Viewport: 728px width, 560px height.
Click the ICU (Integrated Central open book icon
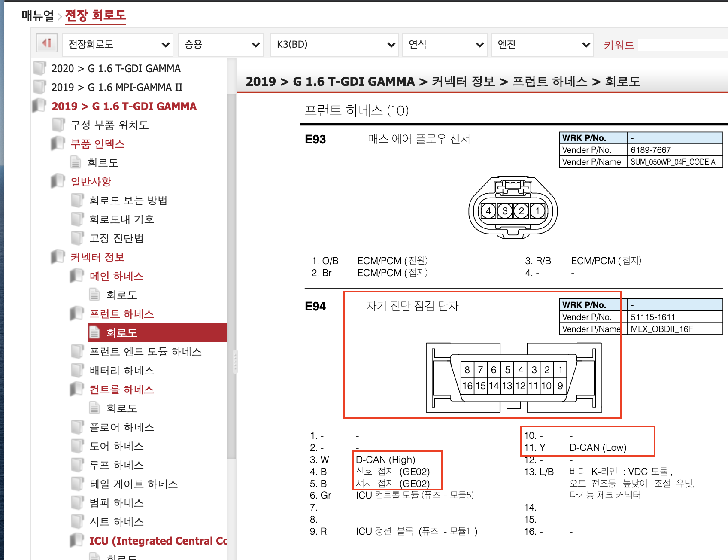tap(77, 540)
